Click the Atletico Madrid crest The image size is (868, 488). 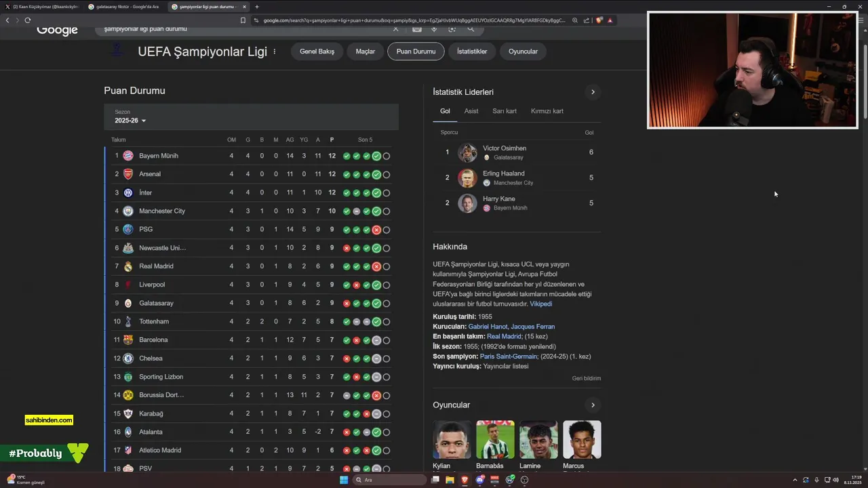(x=128, y=450)
